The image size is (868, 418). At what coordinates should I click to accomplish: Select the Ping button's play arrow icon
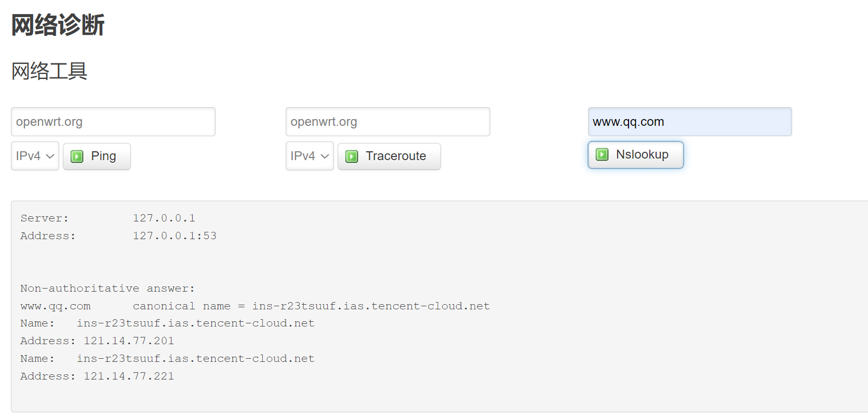tap(77, 156)
